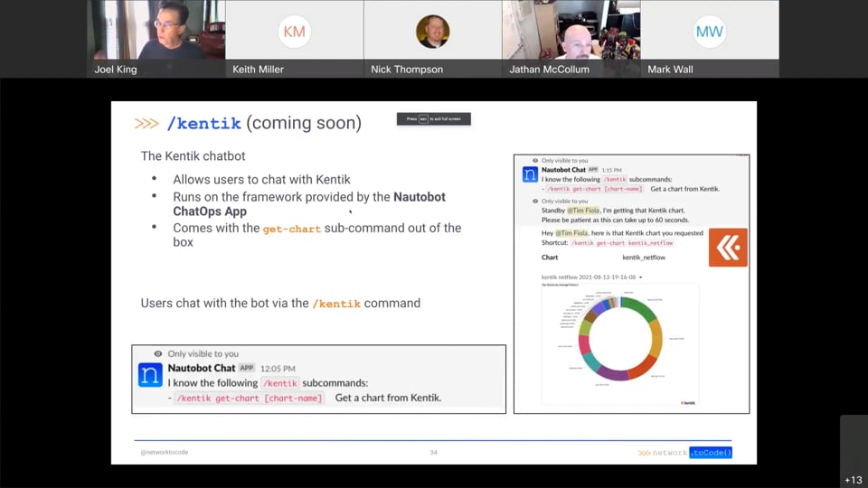Click the Nautobot 'n' icon in bottom chat
The image size is (868, 488).
point(150,374)
